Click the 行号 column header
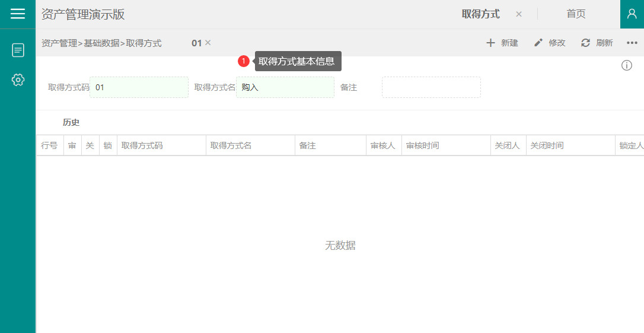Viewport: 644px width, 333px height. [x=49, y=145]
